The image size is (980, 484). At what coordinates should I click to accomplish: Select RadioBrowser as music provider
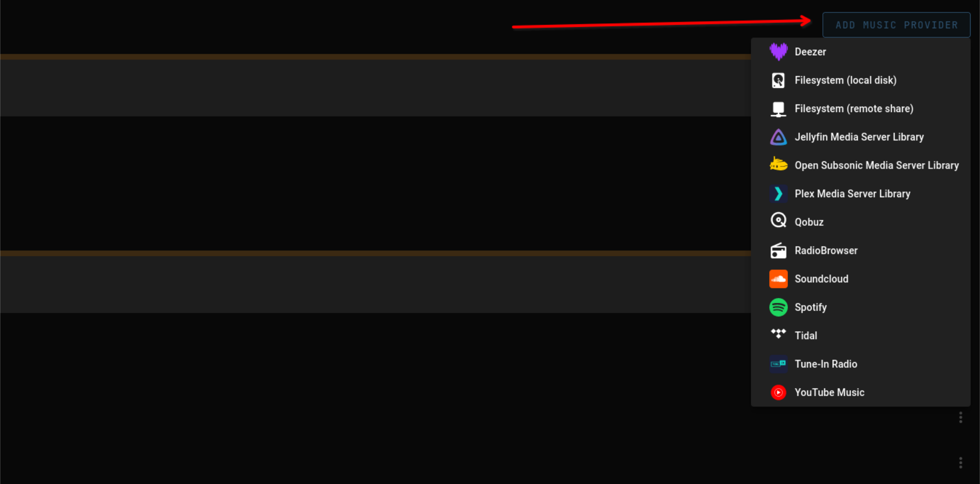pos(826,250)
